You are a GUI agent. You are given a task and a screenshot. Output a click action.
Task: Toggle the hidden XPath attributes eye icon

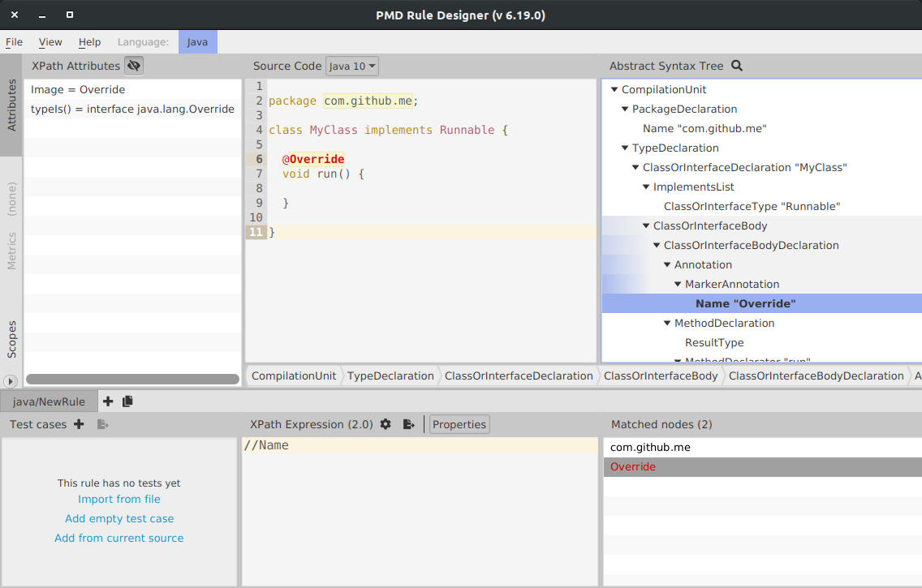coord(134,66)
